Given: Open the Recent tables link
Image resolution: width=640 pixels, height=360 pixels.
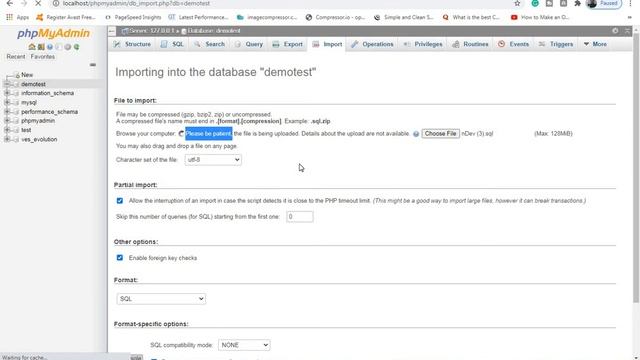Looking at the screenshot, I should point(16,57).
